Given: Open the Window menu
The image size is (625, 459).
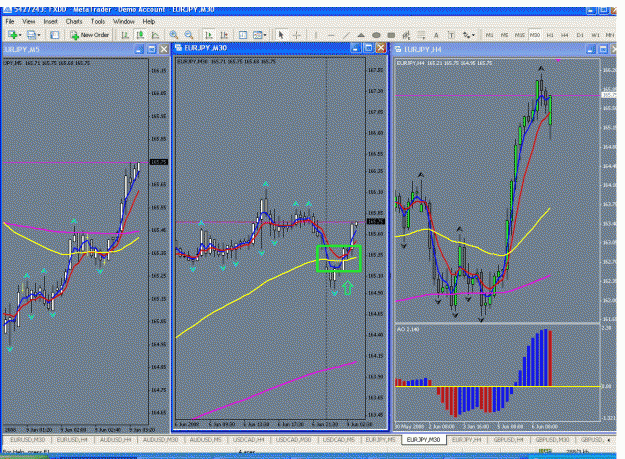Looking at the screenshot, I should coord(124,22).
